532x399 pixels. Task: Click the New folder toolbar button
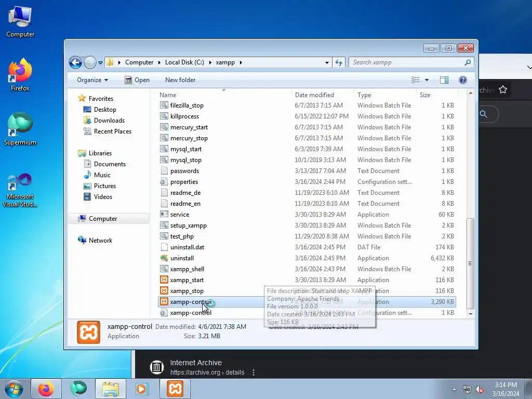pos(180,80)
